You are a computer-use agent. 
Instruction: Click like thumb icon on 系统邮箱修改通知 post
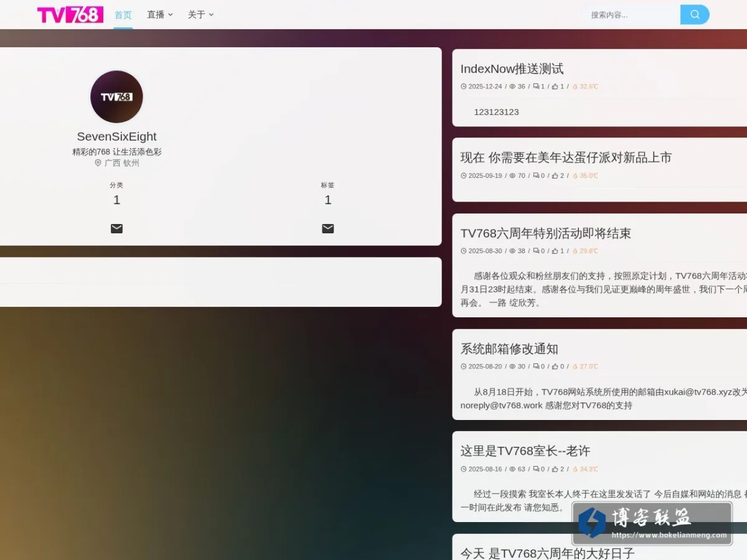[x=555, y=366]
